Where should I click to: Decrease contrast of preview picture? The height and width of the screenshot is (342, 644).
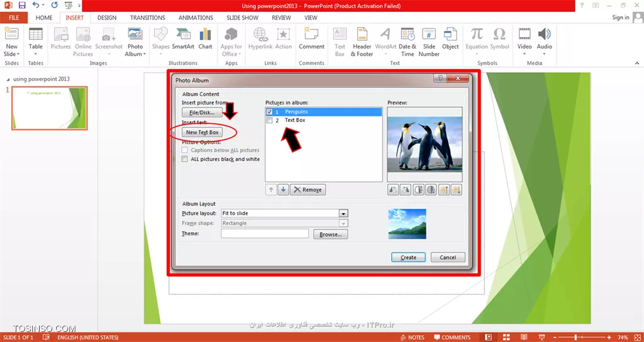[431, 190]
